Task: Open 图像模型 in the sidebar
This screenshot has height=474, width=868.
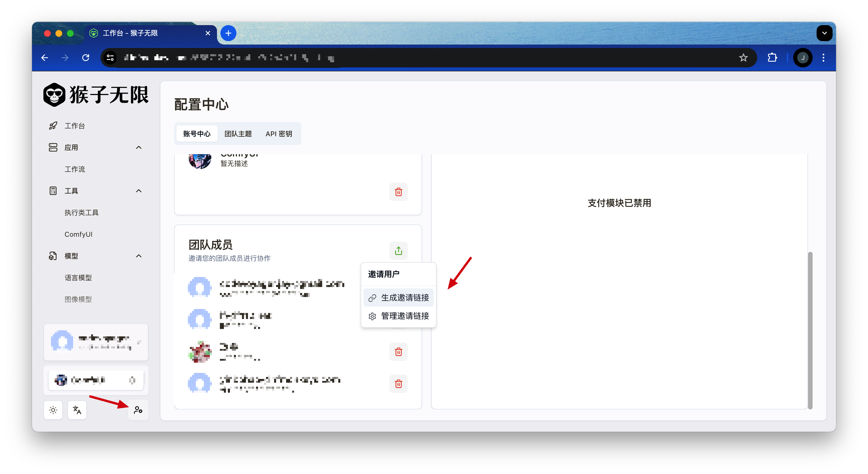Action: pyautogui.click(x=78, y=299)
